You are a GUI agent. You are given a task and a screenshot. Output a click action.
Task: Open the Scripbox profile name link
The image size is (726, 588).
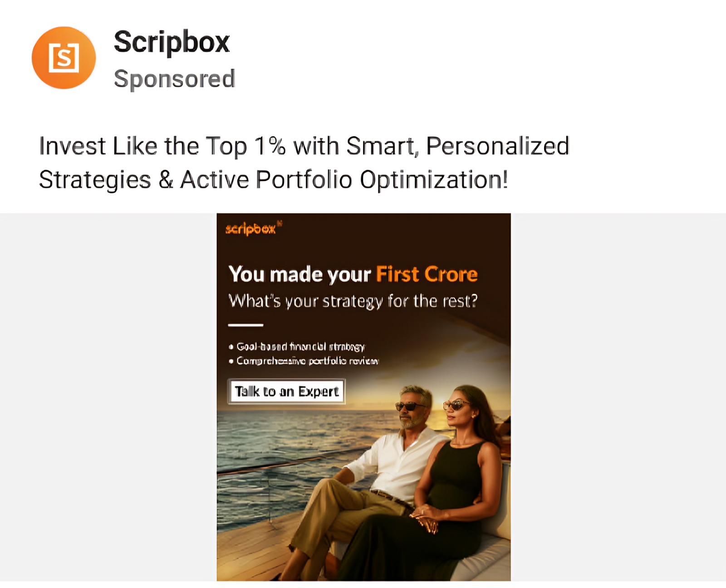(x=172, y=43)
